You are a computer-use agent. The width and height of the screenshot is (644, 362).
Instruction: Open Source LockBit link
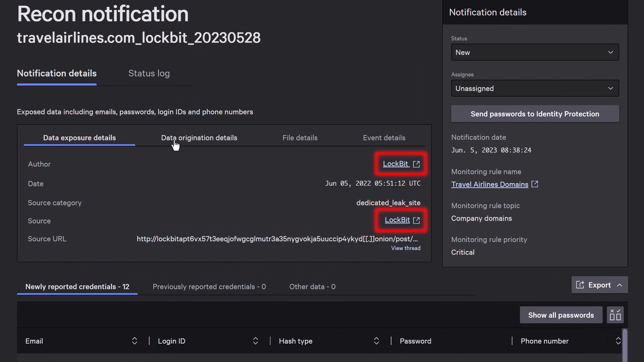click(397, 220)
